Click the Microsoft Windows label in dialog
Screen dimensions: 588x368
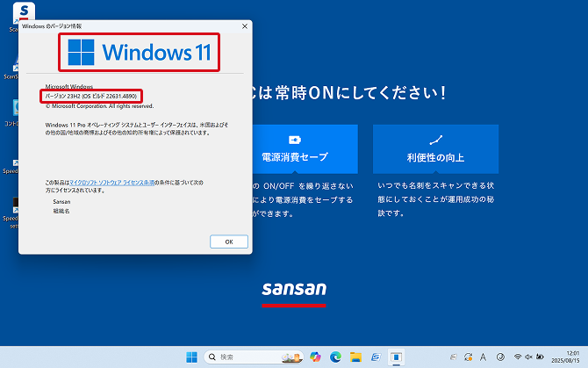click(69, 87)
